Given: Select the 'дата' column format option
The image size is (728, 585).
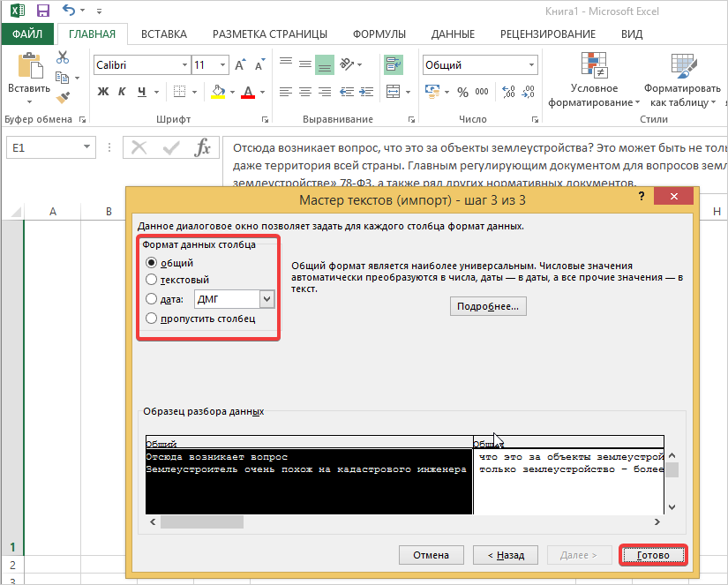Looking at the screenshot, I should click(152, 299).
